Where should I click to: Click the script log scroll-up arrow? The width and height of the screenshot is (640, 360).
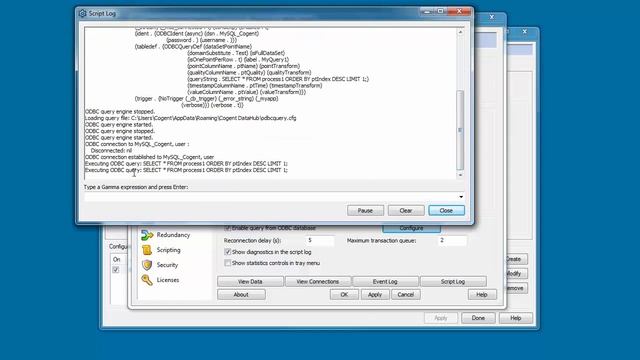pyautogui.click(x=460, y=32)
